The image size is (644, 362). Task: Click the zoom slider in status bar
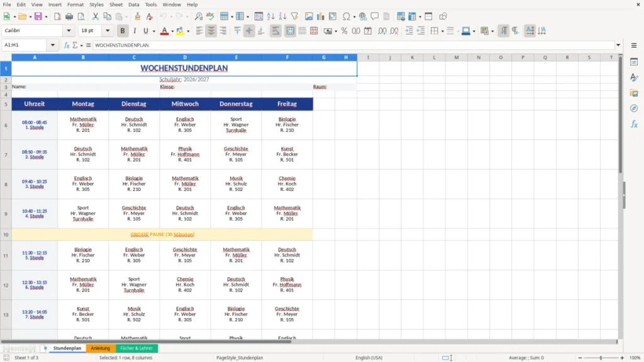coord(601,358)
